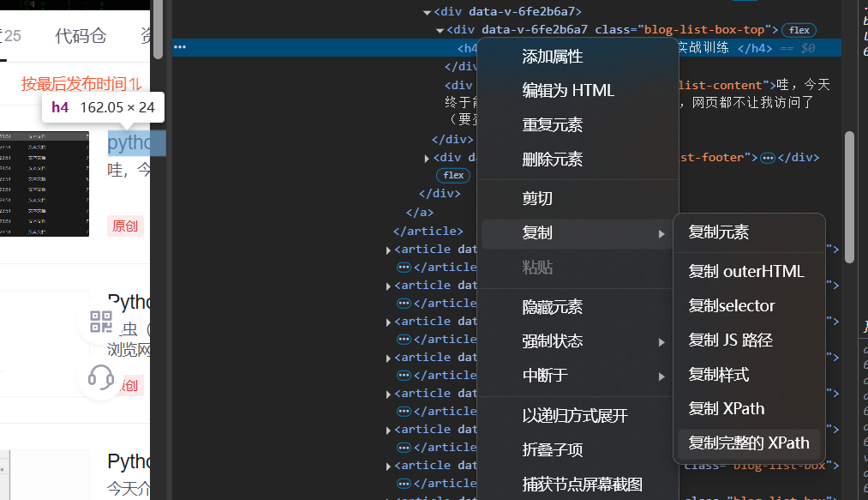This screenshot has height=500, width=868.
Task: Select the </a> closing tag line
Action: coord(420,213)
